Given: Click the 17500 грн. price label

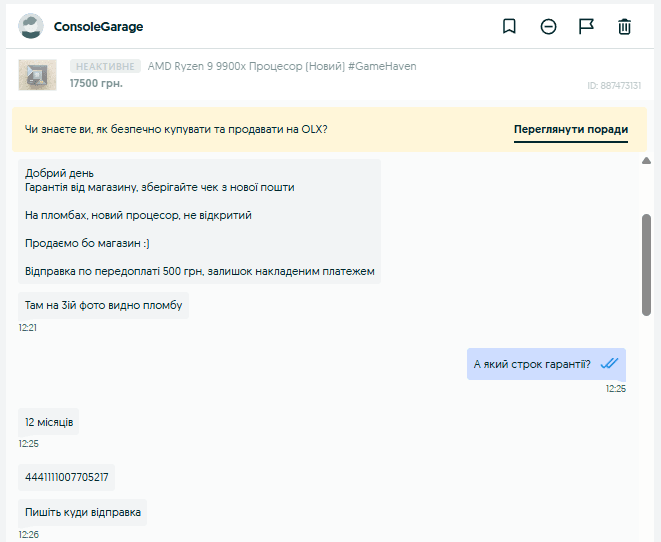Looking at the screenshot, I should (96, 84).
